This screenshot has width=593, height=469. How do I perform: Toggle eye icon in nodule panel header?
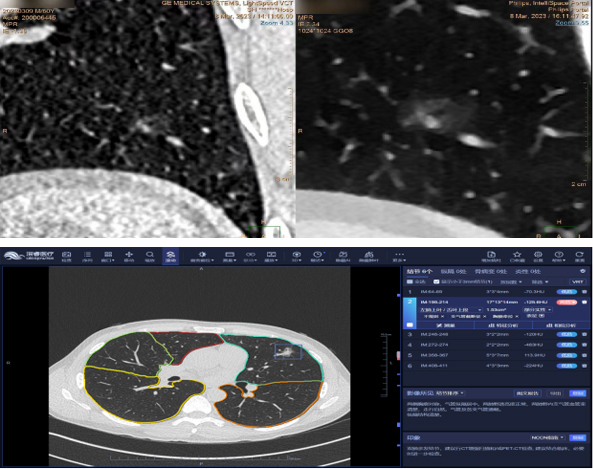(583, 271)
